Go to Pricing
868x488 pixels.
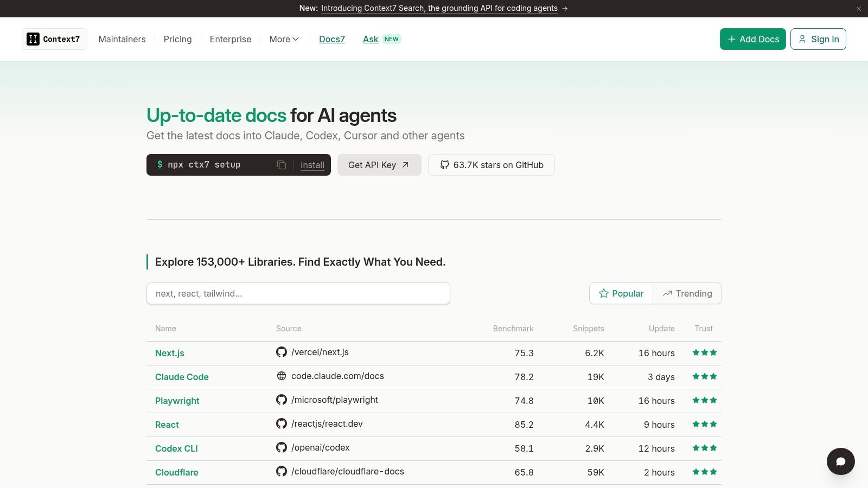(x=177, y=39)
